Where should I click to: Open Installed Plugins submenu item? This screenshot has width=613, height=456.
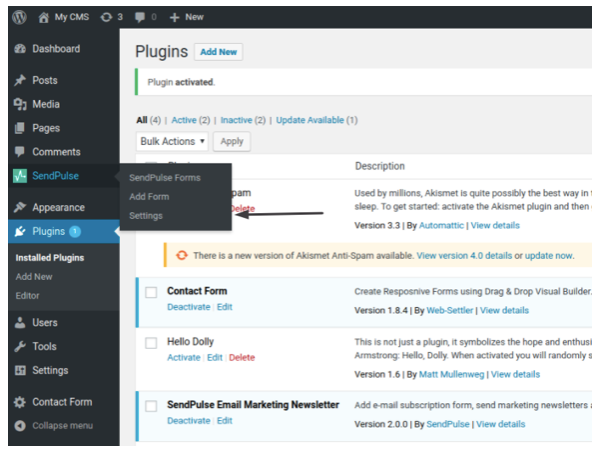50,258
